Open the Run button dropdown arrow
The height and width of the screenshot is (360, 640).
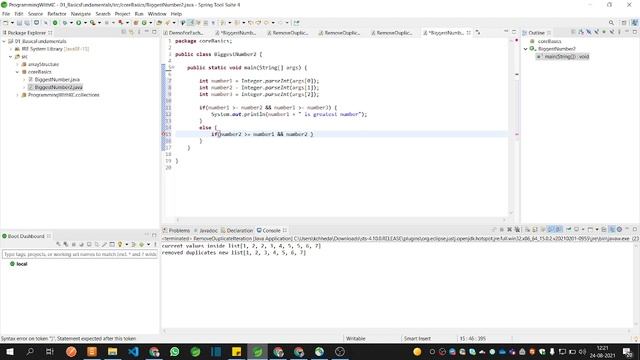tap(85, 23)
